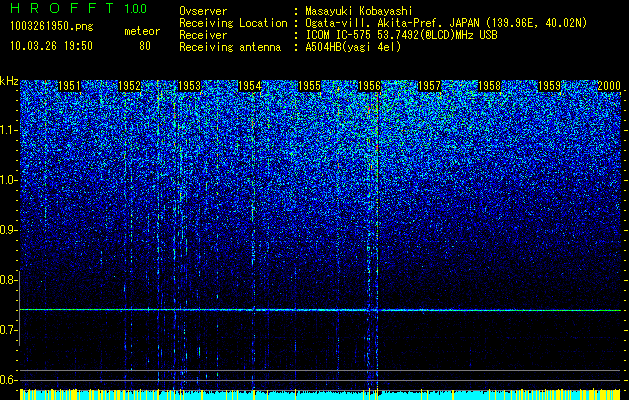Click the 1.0 kHz axis label
This screenshot has width=629, height=400.
pos(9,180)
